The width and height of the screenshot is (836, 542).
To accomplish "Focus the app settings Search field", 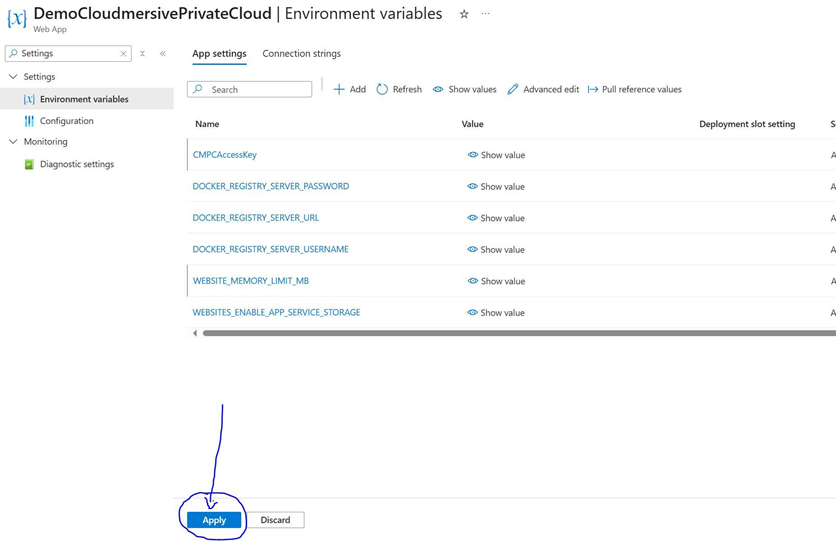I will (250, 90).
